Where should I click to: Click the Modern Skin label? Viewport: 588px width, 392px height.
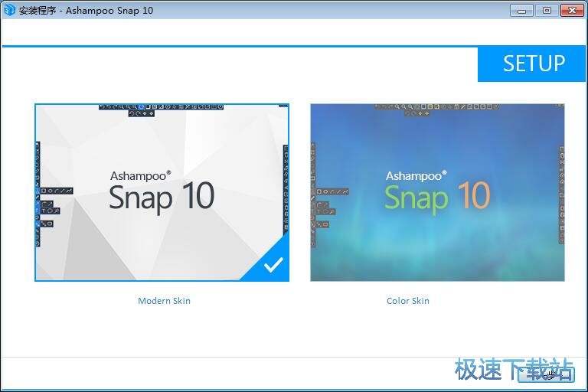click(165, 301)
